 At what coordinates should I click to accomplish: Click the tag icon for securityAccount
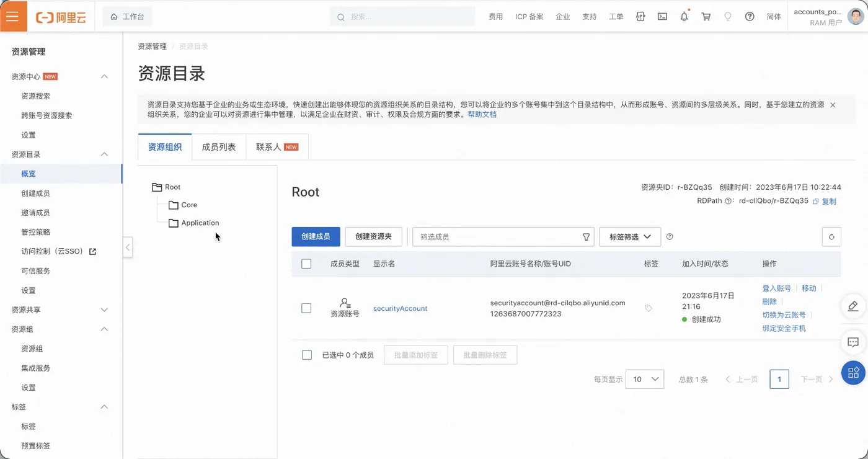pyautogui.click(x=649, y=308)
